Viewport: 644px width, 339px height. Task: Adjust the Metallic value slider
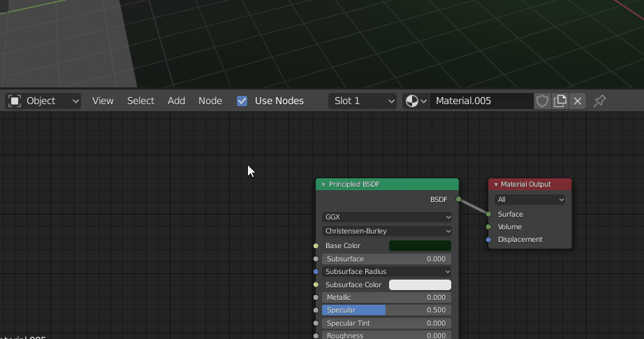[x=386, y=298]
